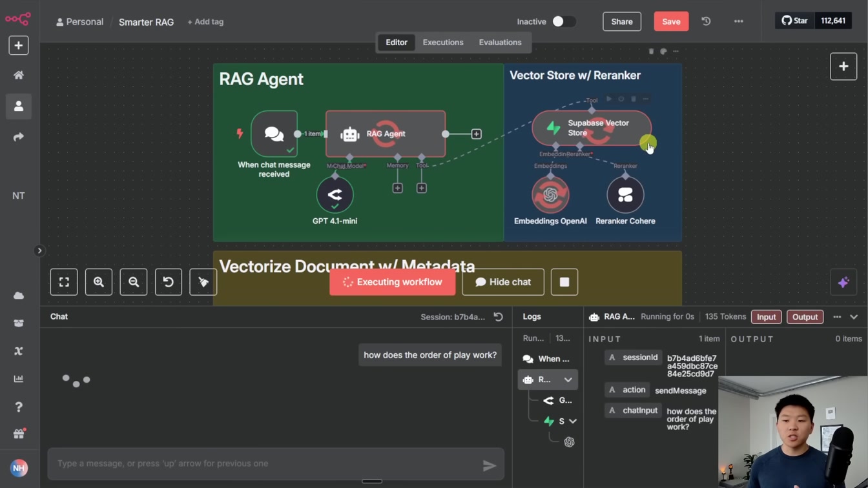868x488 pixels.
Task: Execute Supabase Vector Store node play icon
Action: click(608, 99)
